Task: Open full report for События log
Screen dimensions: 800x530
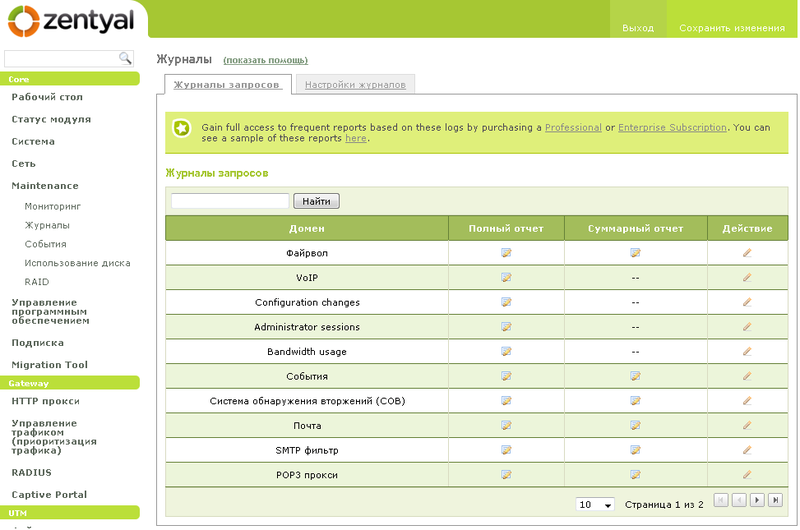Action: [506, 376]
